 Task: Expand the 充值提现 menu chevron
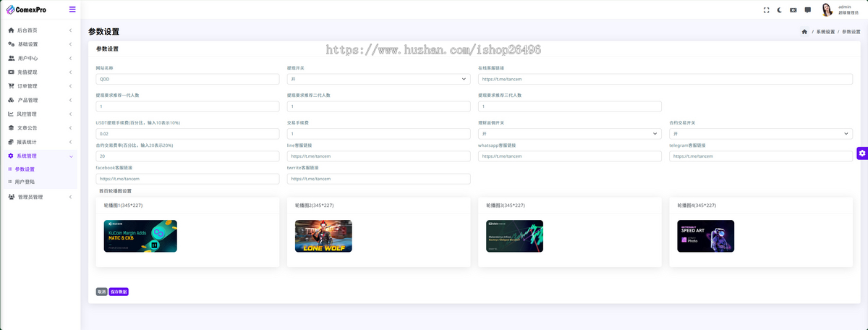[70, 72]
